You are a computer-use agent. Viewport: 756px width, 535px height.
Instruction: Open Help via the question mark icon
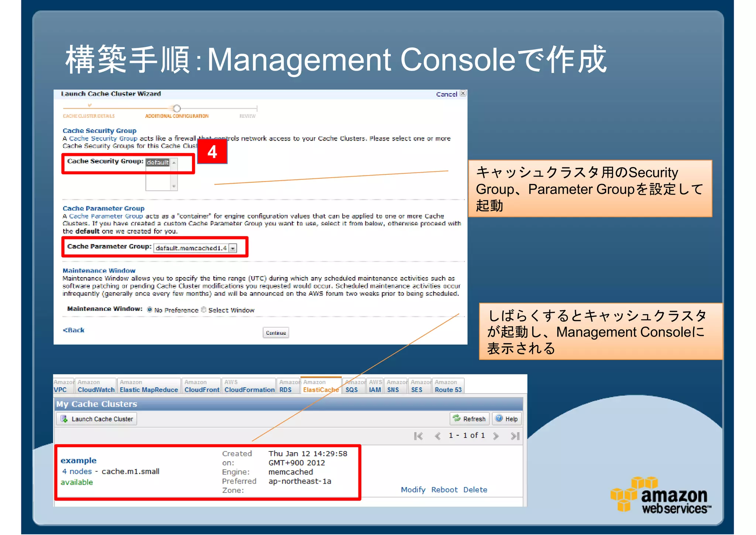click(499, 418)
